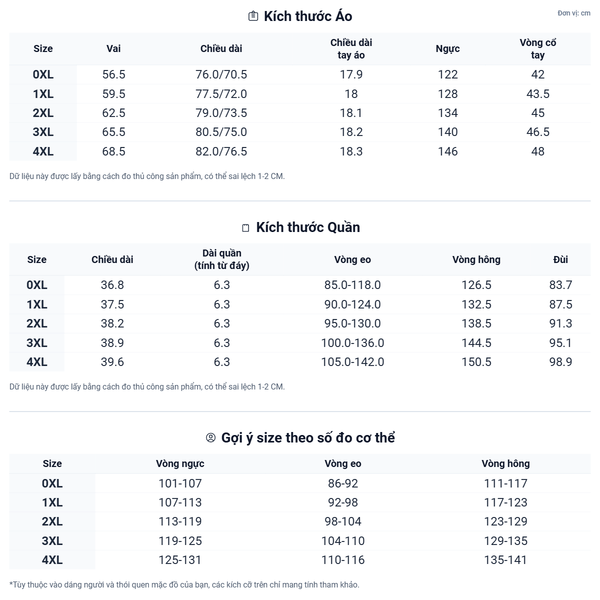Click the footnote starting with *Tùy thuộc vào dáng người
Image resolution: width=600 pixels, height=600 pixels.
(x=184, y=585)
